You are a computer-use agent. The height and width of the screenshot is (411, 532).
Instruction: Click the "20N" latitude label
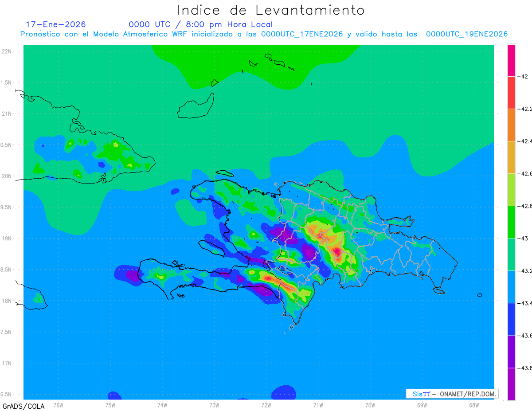point(7,176)
